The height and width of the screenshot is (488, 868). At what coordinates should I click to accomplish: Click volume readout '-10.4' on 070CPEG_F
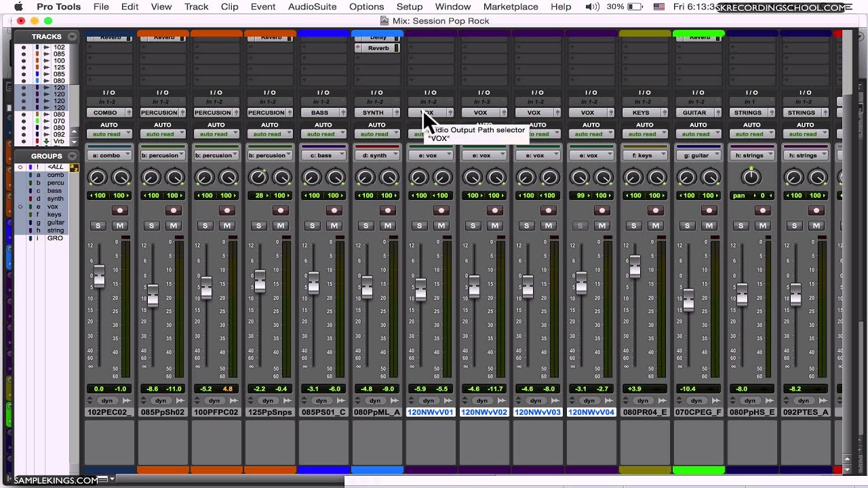686,389
